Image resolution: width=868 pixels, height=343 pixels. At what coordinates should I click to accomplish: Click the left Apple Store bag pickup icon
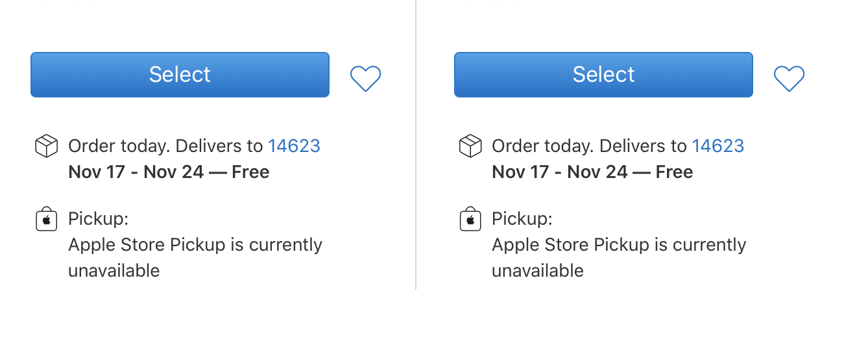point(46,219)
